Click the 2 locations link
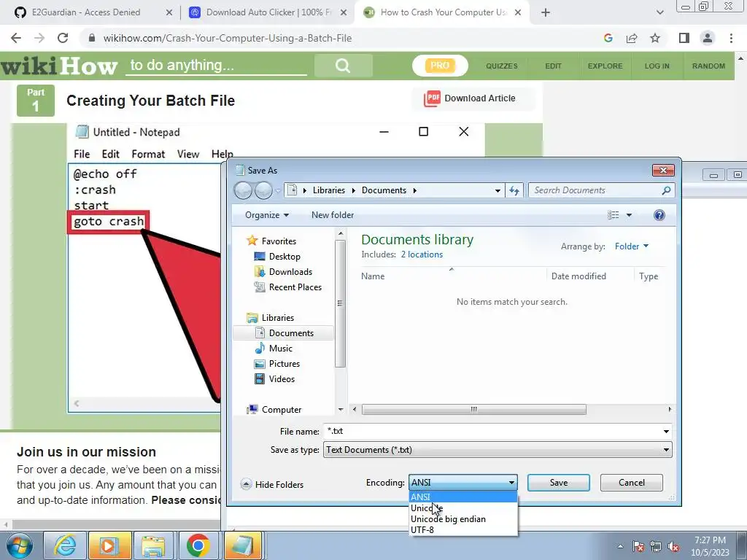The width and height of the screenshot is (747, 560). (x=422, y=254)
